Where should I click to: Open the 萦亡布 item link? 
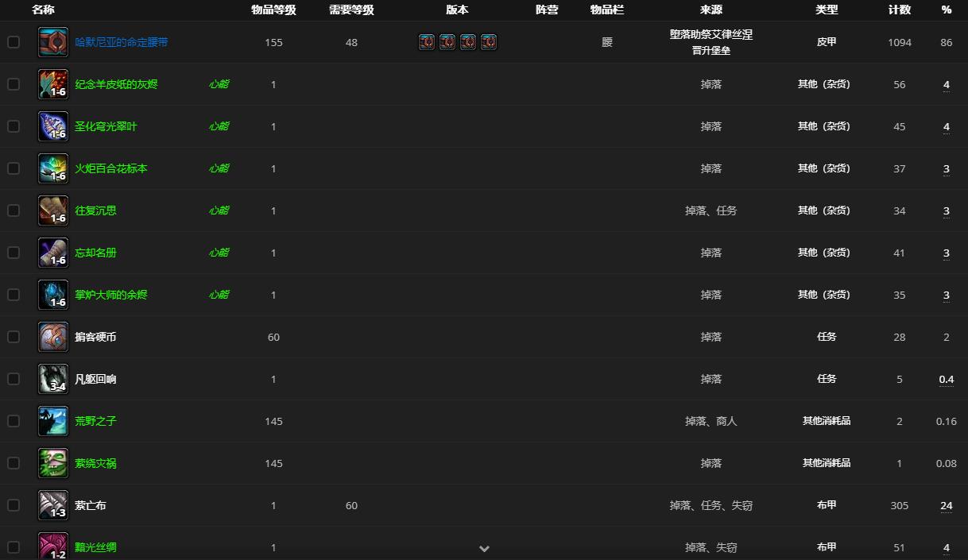click(x=91, y=505)
